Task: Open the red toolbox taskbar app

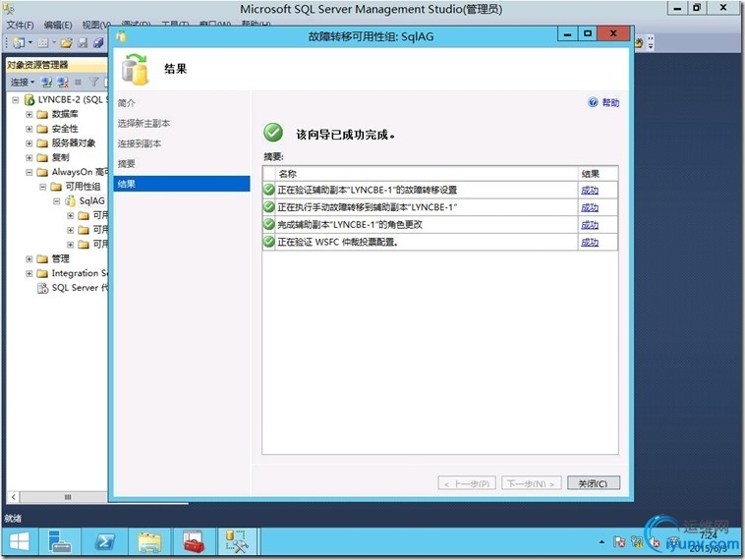Action: (194, 541)
